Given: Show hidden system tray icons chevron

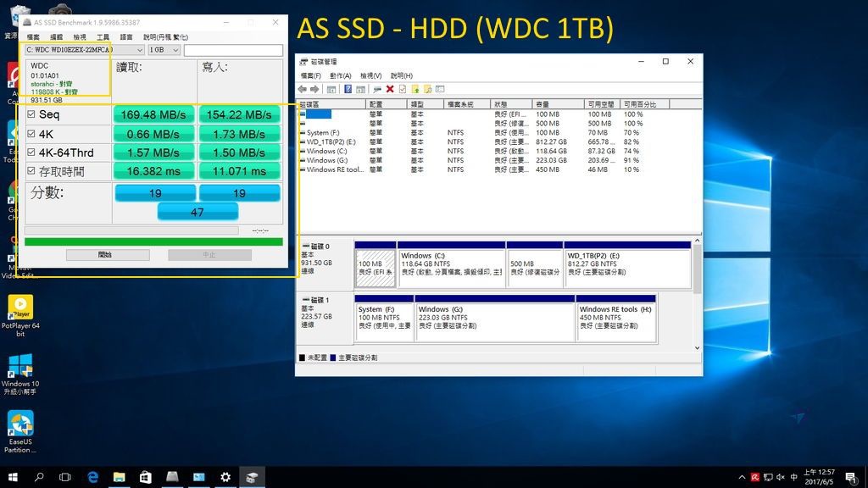Looking at the screenshot, I should (742, 477).
